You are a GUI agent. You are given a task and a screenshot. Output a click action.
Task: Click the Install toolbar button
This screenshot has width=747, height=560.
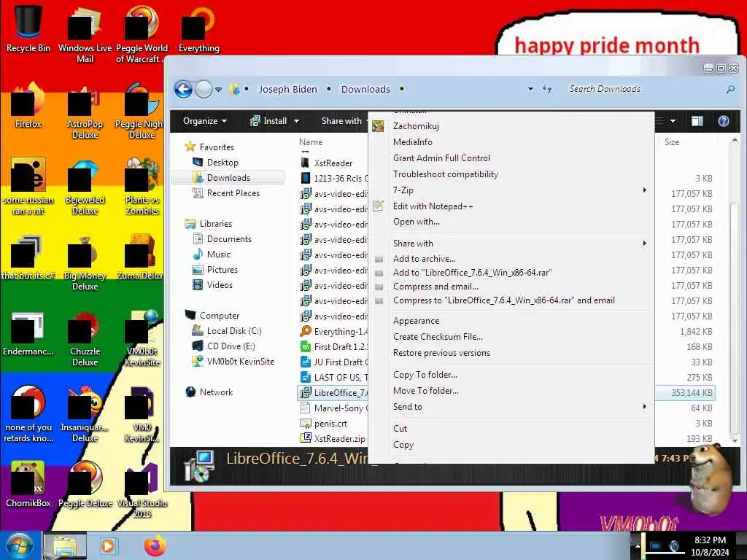tap(269, 121)
